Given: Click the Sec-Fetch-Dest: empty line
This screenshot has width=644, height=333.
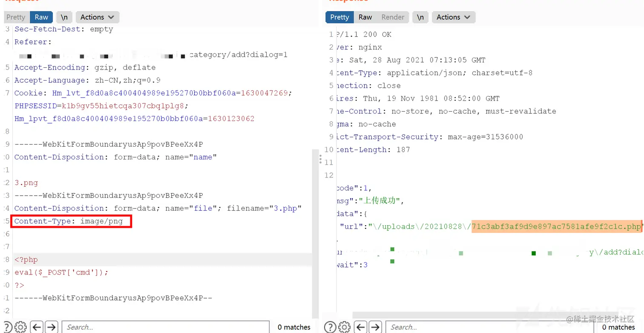Looking at the screenshot, I should 64,29.
